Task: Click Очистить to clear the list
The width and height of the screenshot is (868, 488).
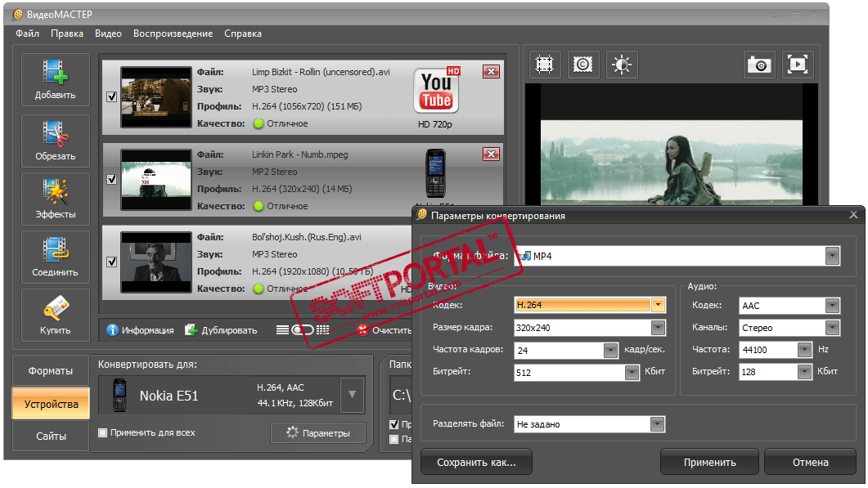Action: pos(385,330)
